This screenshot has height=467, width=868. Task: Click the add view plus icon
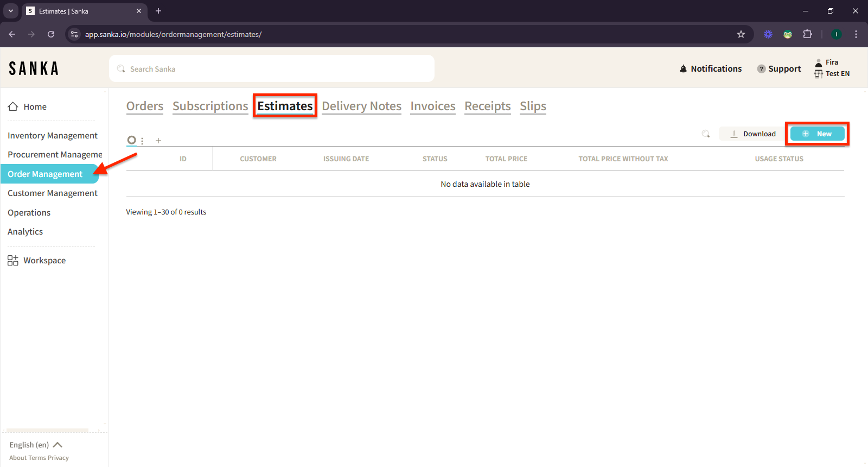click(x=158, y=141)
